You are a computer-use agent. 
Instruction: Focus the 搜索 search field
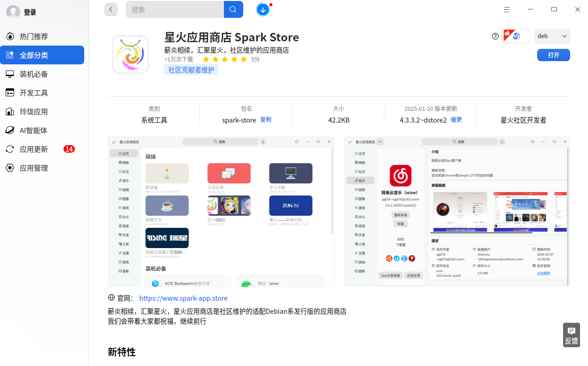point(175,9)
